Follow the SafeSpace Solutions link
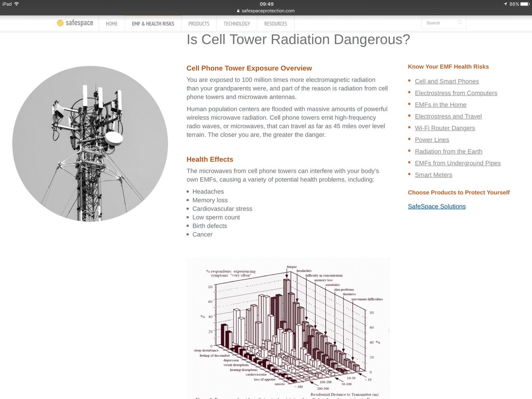 click(437, 206)
